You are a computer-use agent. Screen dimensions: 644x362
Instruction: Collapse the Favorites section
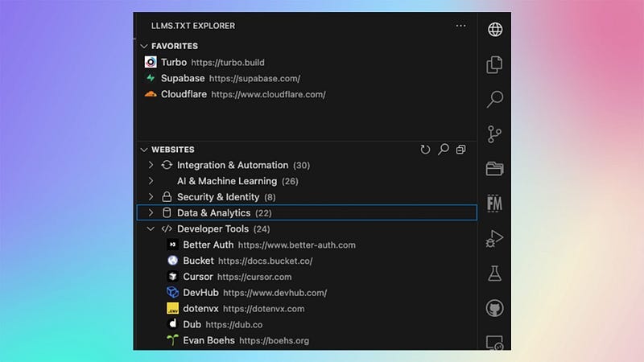[144, 46]
